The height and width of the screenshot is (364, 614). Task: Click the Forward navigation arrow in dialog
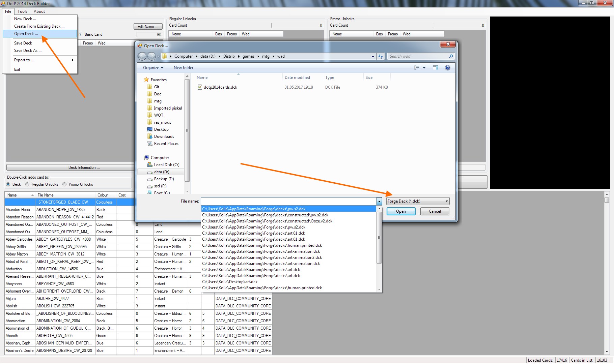click(152, 57)
